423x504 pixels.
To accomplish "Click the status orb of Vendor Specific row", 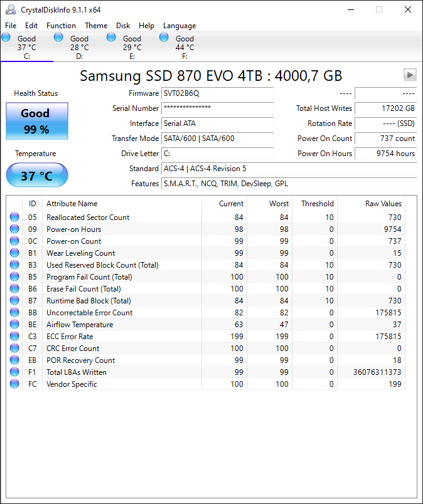I will pos(14,384).
